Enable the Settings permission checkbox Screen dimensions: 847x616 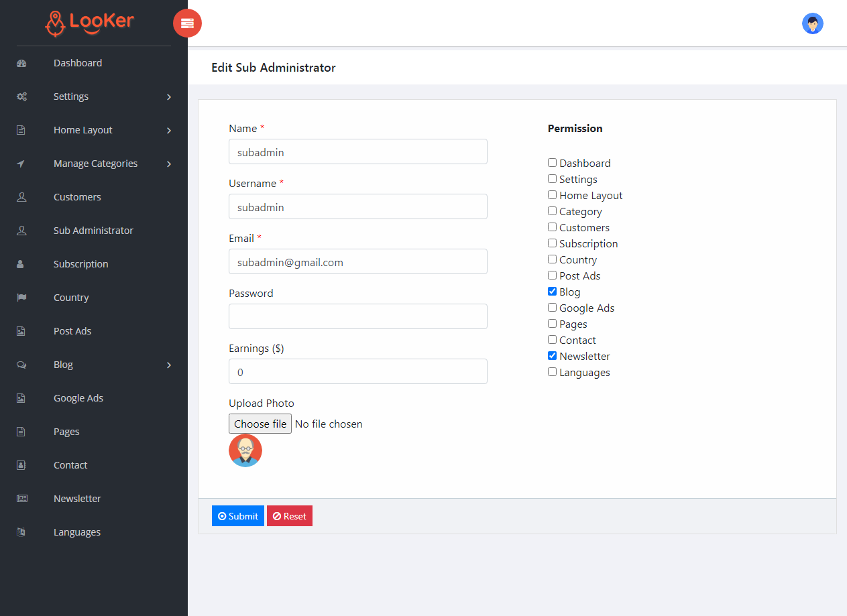click(553, 179)
